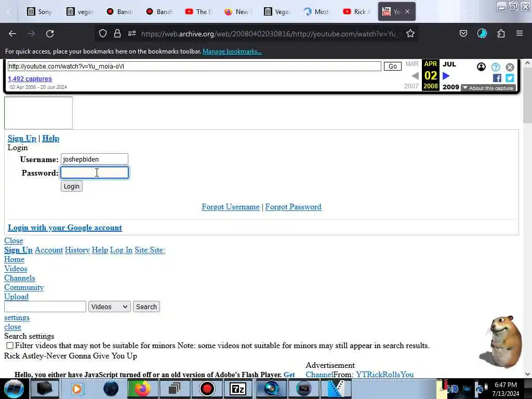
Task: Open the Vegas film-strip taskbar icon
Action: tap(336, 389)
